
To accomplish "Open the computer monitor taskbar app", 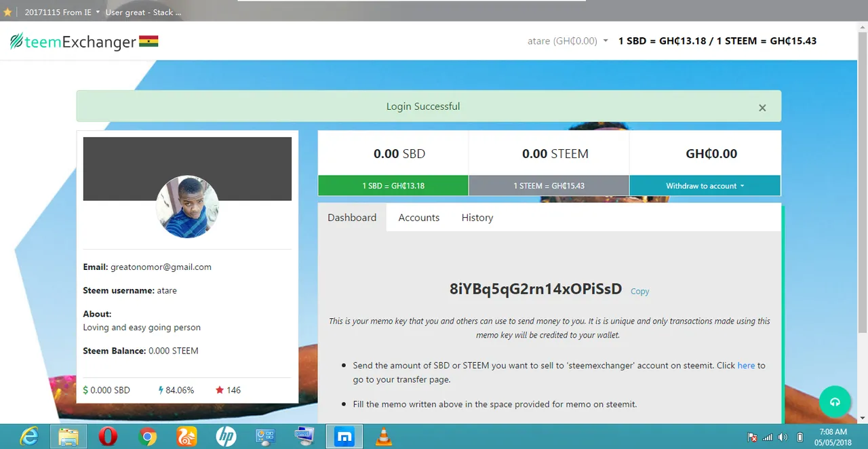I will coord(304,437).
